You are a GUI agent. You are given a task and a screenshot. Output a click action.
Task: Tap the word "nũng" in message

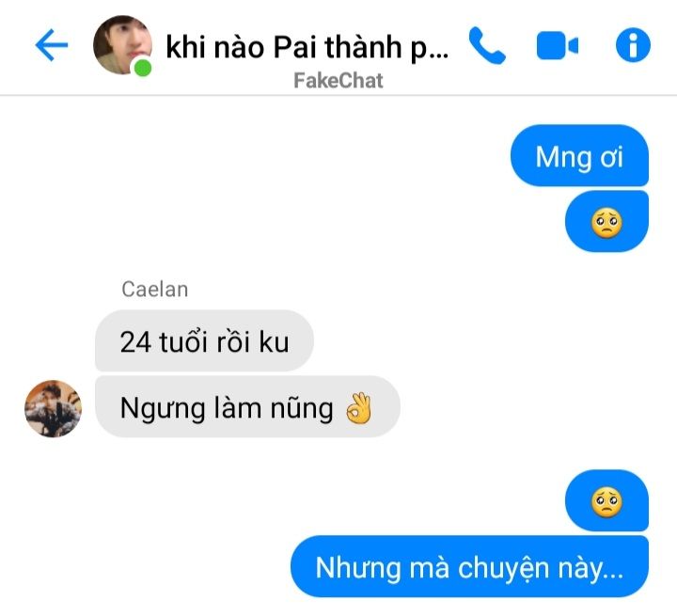tap(302, 408)
